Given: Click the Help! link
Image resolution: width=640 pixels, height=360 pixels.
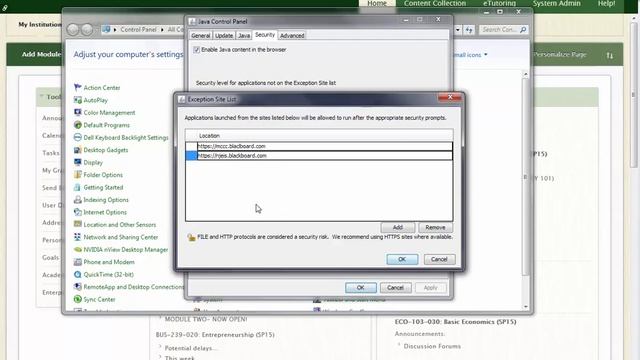Looking at the screenshot, I should (606, 3).
